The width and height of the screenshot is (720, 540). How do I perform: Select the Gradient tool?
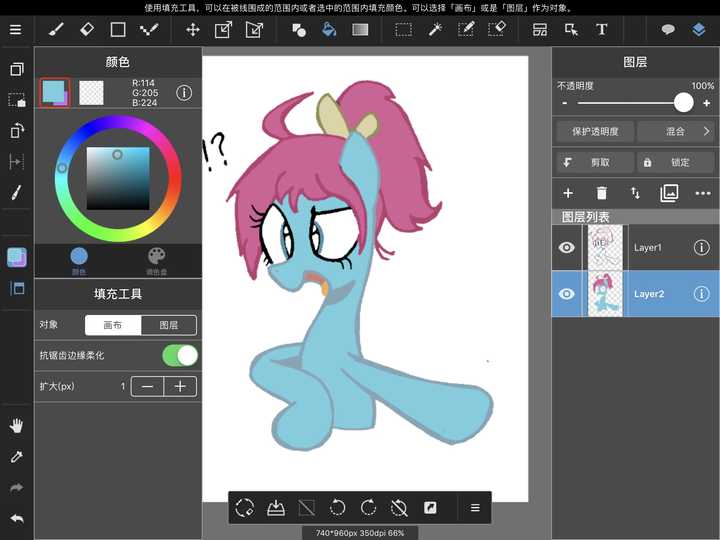coord(360,30)
